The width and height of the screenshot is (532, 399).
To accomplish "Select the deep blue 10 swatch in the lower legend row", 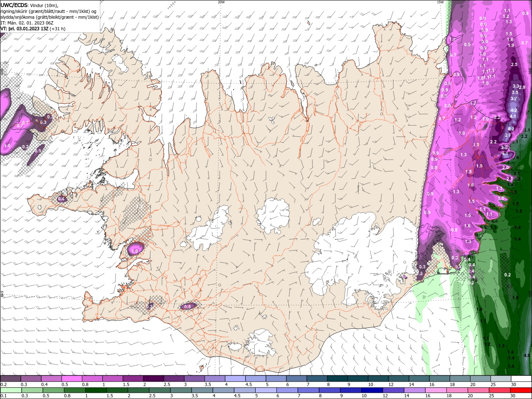I will [x=372, y=390].
